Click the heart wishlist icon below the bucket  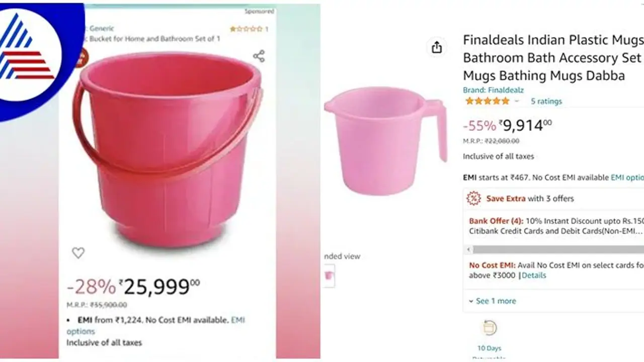point(78,253)
